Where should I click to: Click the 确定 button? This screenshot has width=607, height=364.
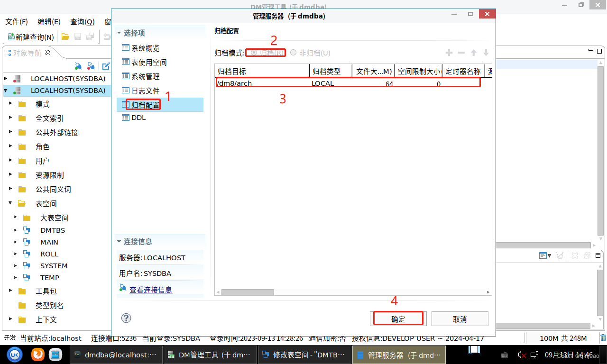tap(398, 318)
